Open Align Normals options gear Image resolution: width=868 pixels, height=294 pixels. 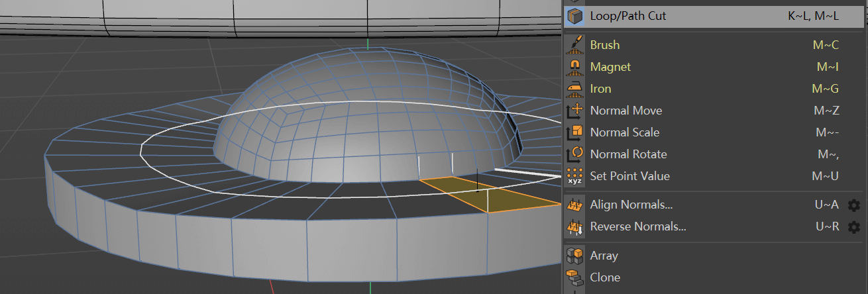tap(854, 205)
